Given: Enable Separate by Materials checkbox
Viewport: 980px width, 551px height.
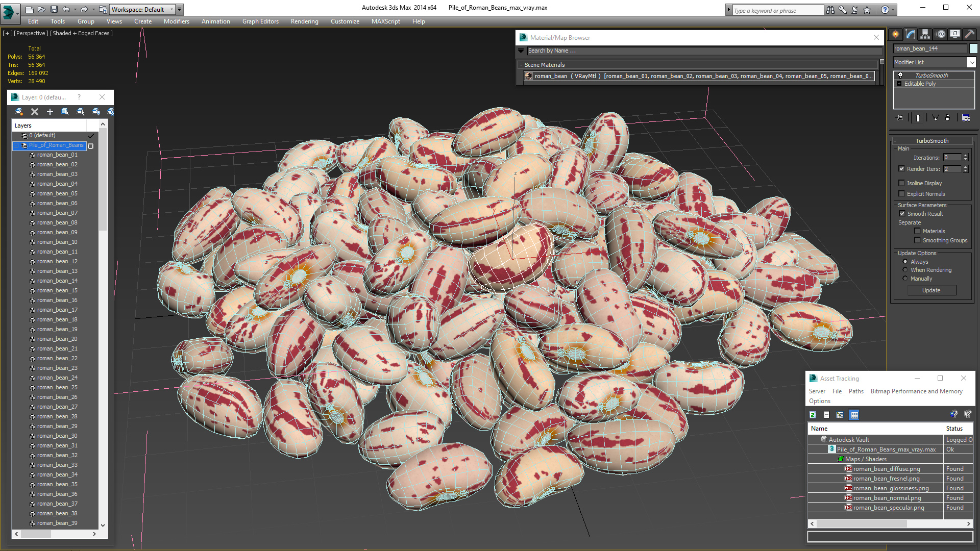Looking at the screenshot, I should (x=917, y=231).
